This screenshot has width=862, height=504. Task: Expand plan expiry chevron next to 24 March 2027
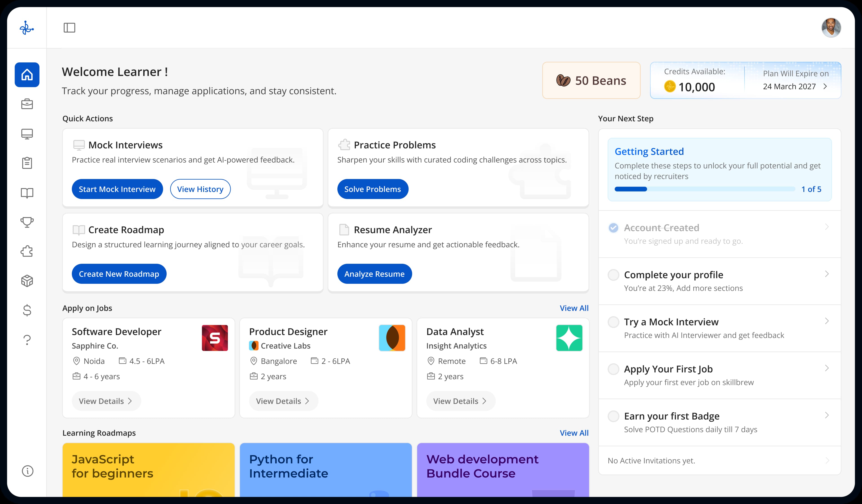pyautogui.click(x=825, y=86)
